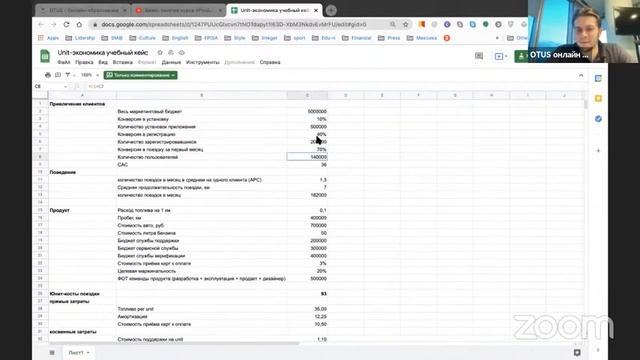The height and width of the screenshot is (360, 640).
Task: Open the Вставка menu
Action: 122,62
